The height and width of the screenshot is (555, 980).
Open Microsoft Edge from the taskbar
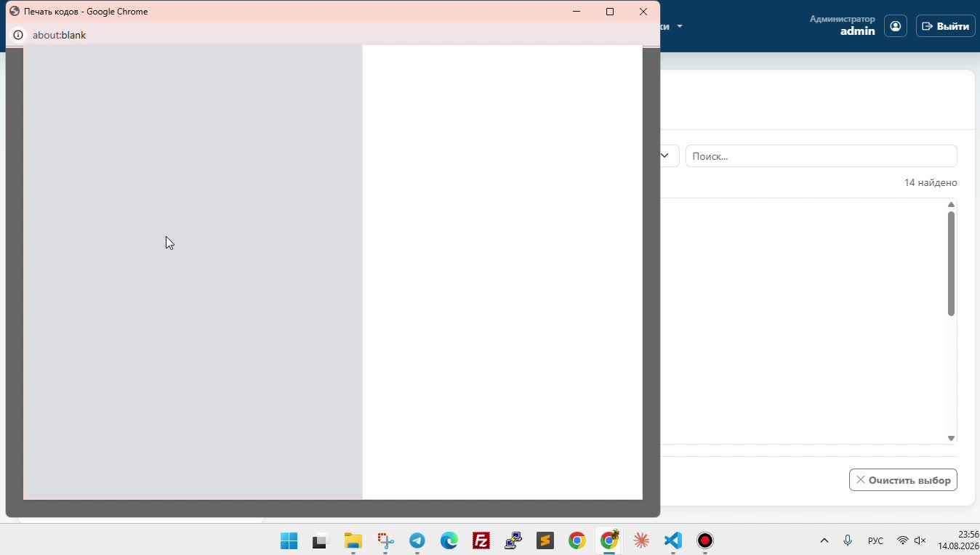point(449,540)
